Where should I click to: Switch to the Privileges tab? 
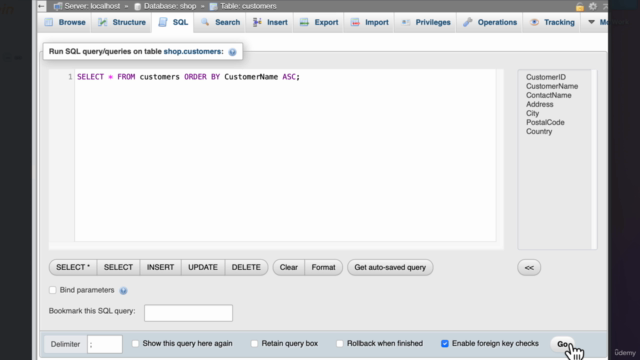click(426, 22)
